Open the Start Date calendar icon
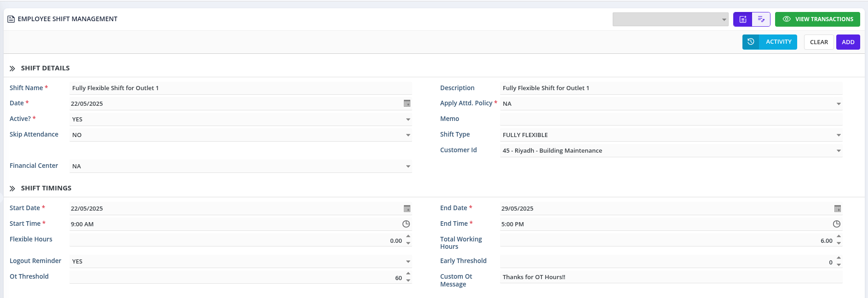Screen dimensions: 868x298 [x=407, y=209]
